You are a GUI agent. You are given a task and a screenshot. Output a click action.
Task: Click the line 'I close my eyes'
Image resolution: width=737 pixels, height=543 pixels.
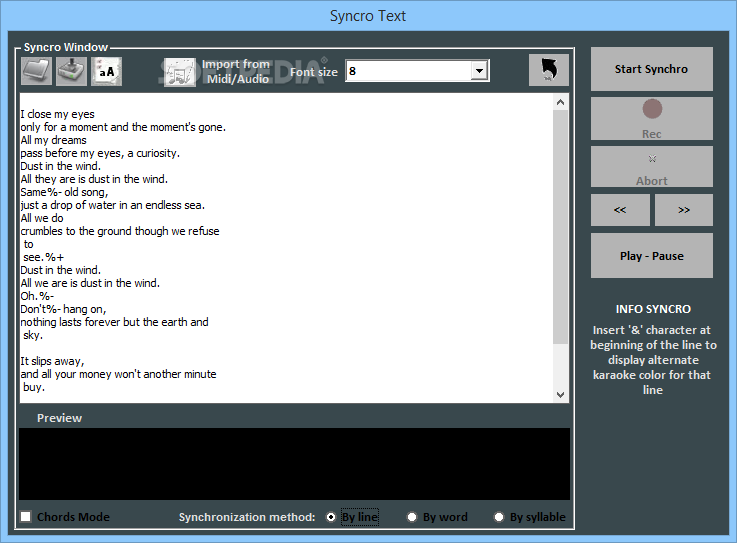(x=57, y=114)
